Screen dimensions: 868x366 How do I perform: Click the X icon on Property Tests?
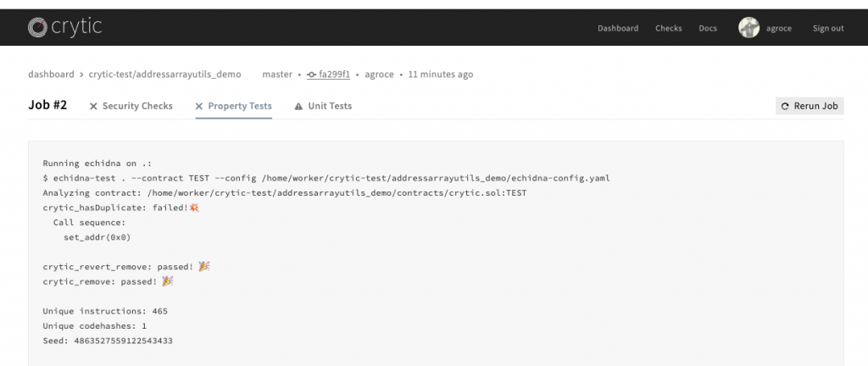tap(199, 107)
